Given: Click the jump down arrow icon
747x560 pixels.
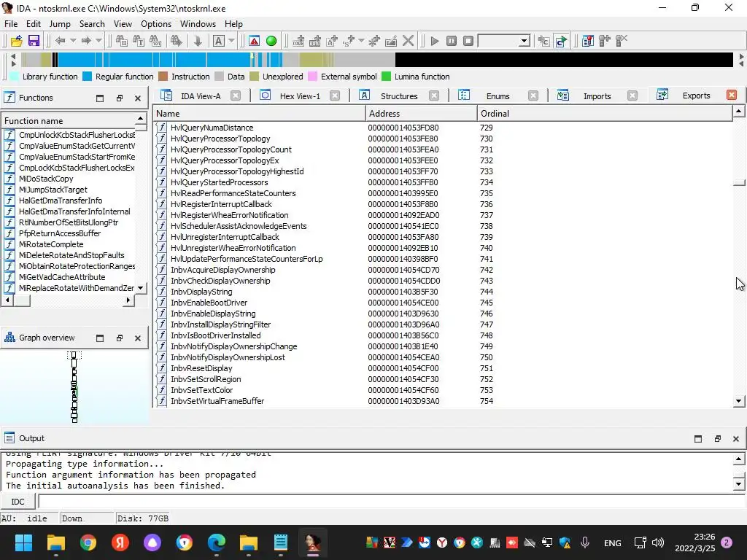Looking at the screenshot, I should tap(198, 41).
